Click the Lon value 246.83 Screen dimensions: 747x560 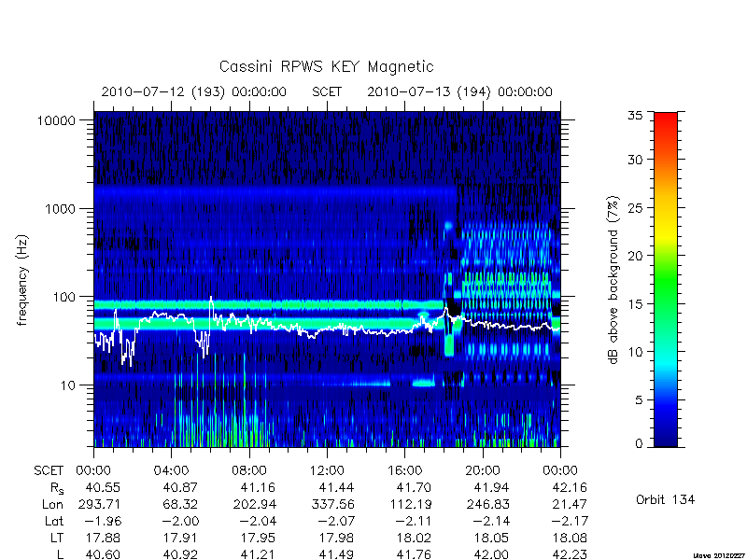(x=488, y=504)
